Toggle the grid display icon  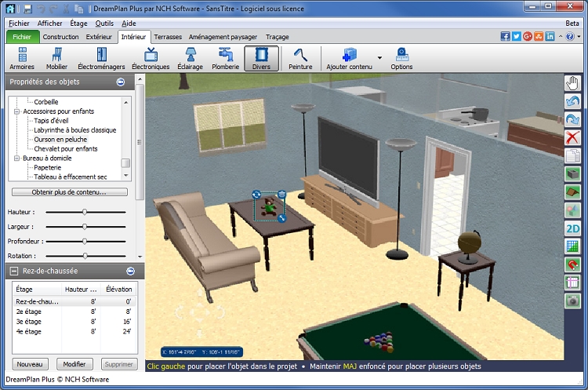click(x=572, y=246)
